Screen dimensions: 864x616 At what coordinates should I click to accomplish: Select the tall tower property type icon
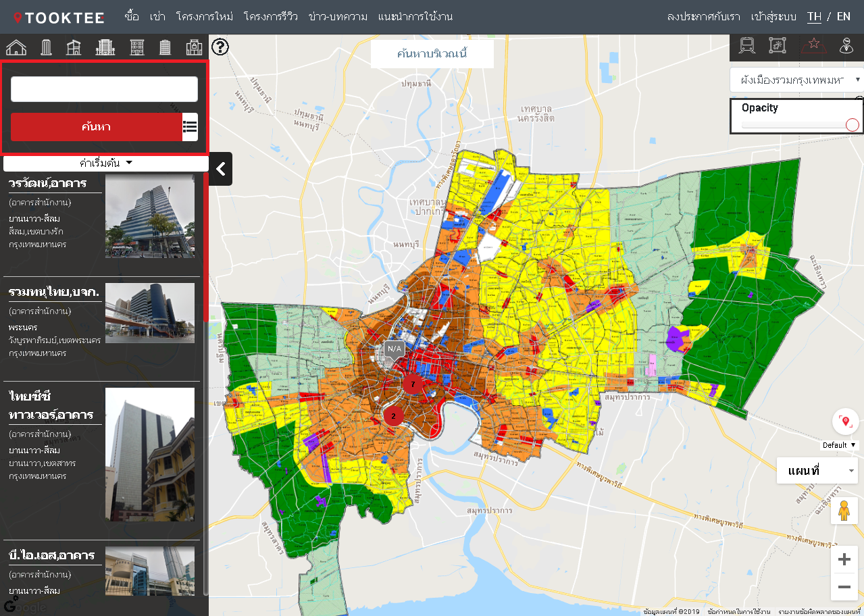(x=47, y=47)
